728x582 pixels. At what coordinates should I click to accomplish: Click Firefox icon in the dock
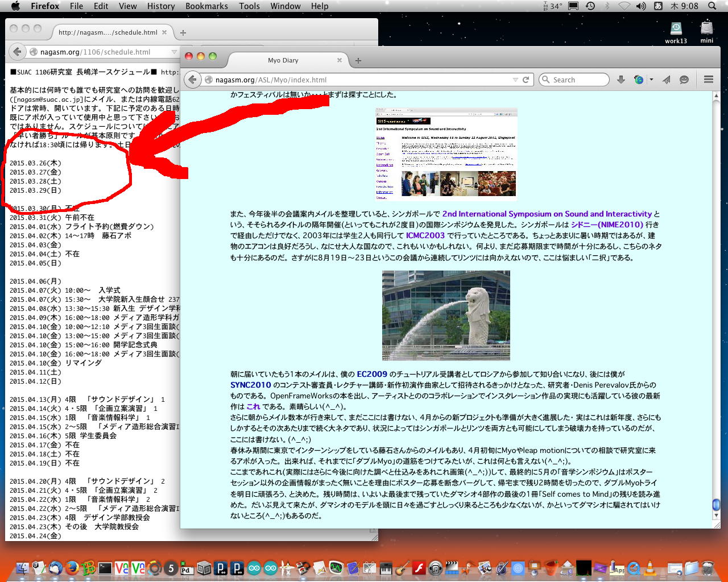point(72,568)
